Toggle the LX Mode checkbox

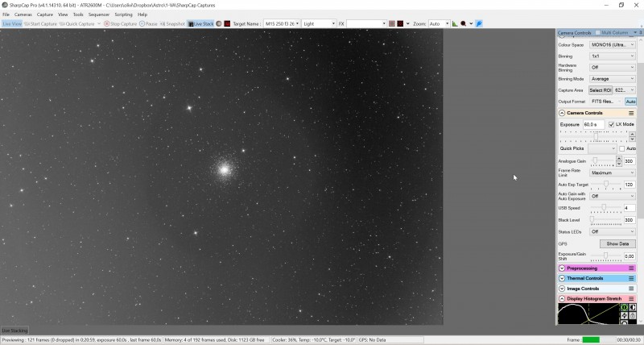point(611,125)
